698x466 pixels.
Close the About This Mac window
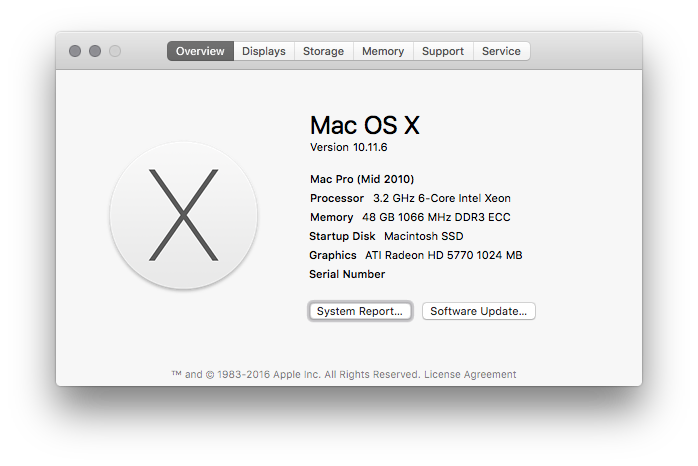coord(75,51)
